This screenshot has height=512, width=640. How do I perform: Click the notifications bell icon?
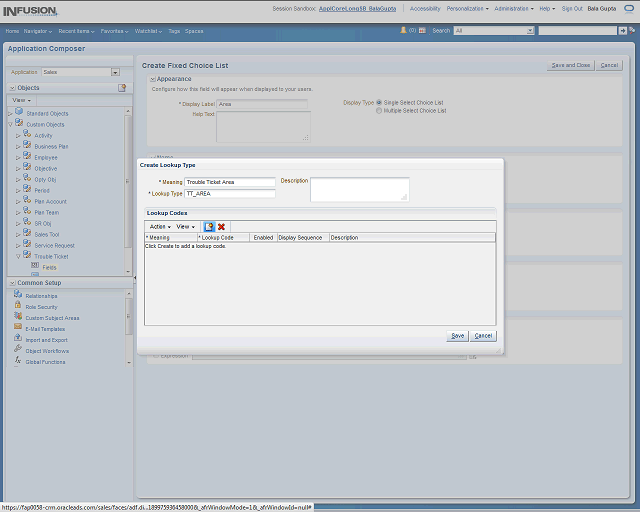pyautogui.click(x=402, y=31)
